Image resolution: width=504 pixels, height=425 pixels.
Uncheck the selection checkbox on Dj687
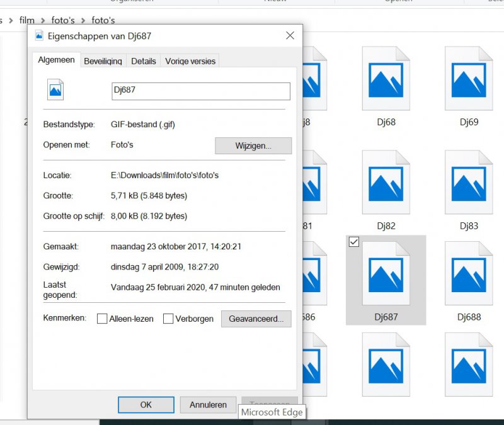(x=354, y=242)
